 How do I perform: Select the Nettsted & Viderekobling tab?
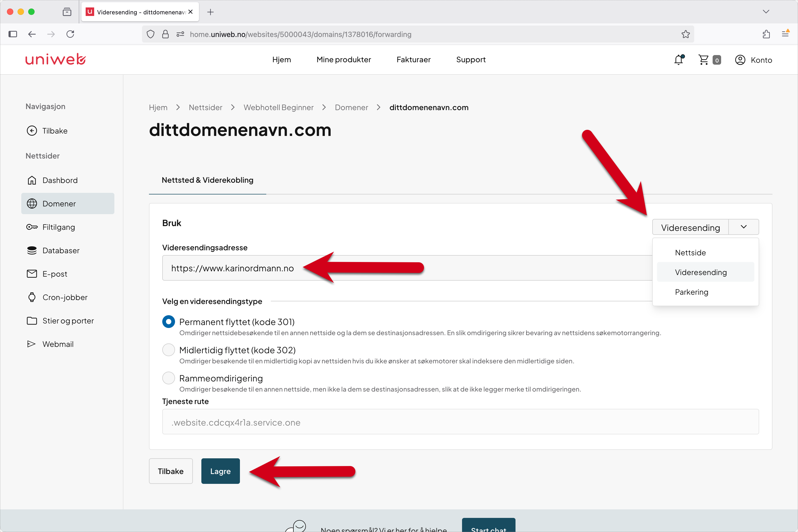[208, 180]
